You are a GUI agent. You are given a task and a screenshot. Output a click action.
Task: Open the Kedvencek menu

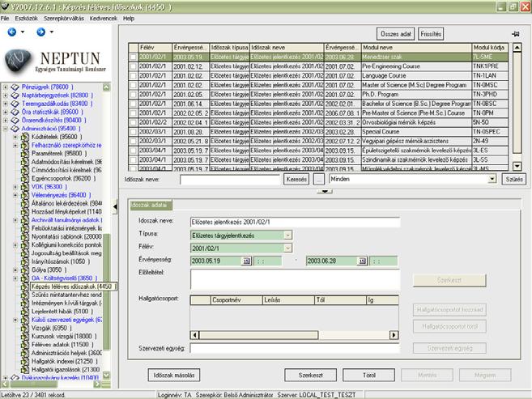coord(104,19)
